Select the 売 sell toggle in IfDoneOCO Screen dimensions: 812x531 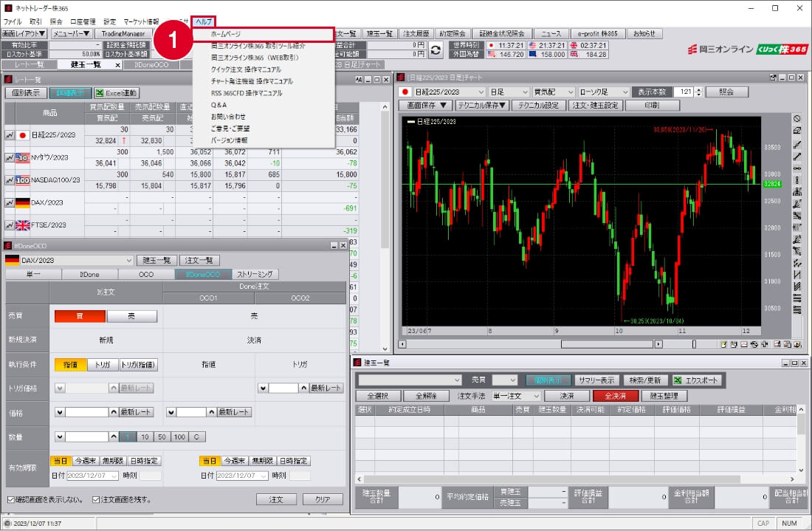click(x=131, y=316)
